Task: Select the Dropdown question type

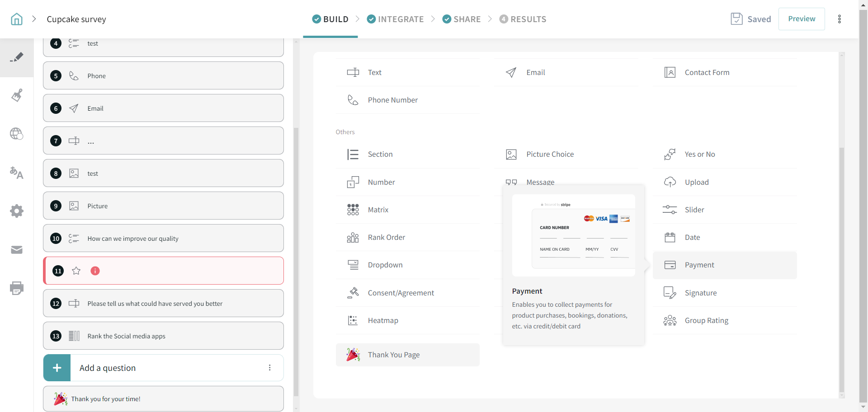Action: (385, 265)
